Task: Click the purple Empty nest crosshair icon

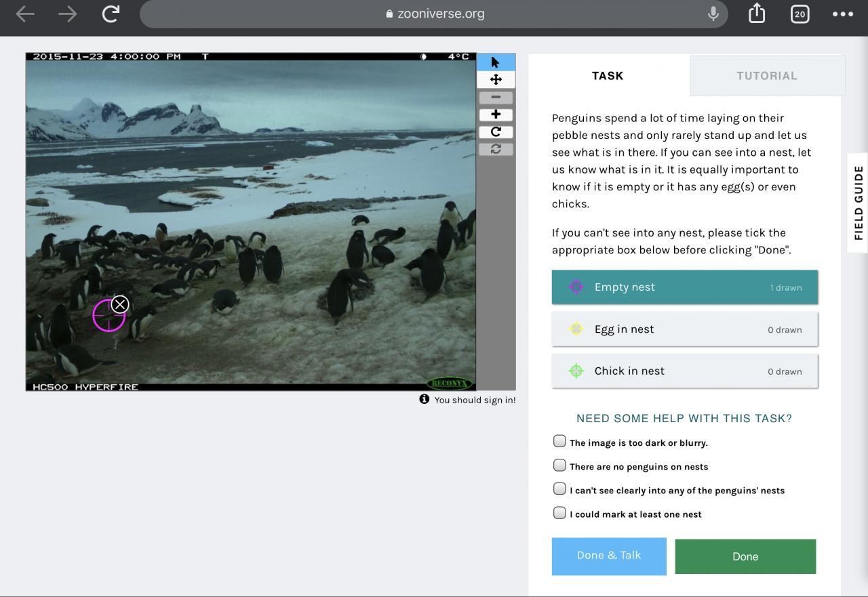Action: pyautogui.click(x=576, y=287)
